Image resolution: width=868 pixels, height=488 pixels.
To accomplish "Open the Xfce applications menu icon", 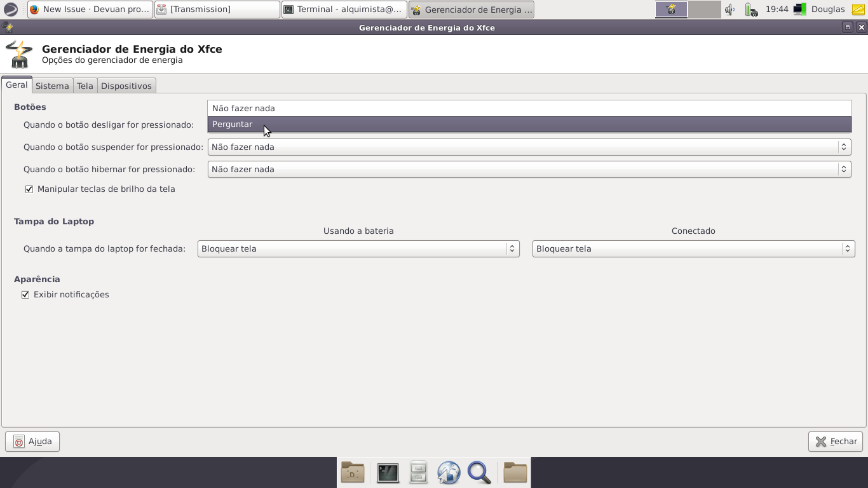I will pyautogui.click(x=11, y=10).
